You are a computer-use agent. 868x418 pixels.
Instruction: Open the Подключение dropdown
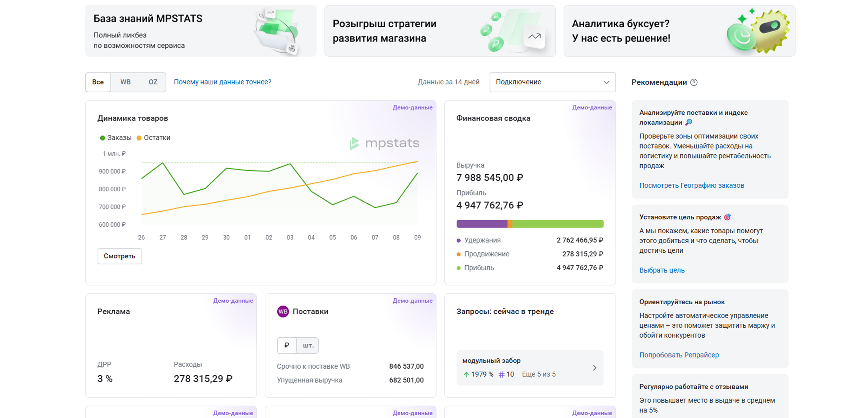click(x=552, y=82)
